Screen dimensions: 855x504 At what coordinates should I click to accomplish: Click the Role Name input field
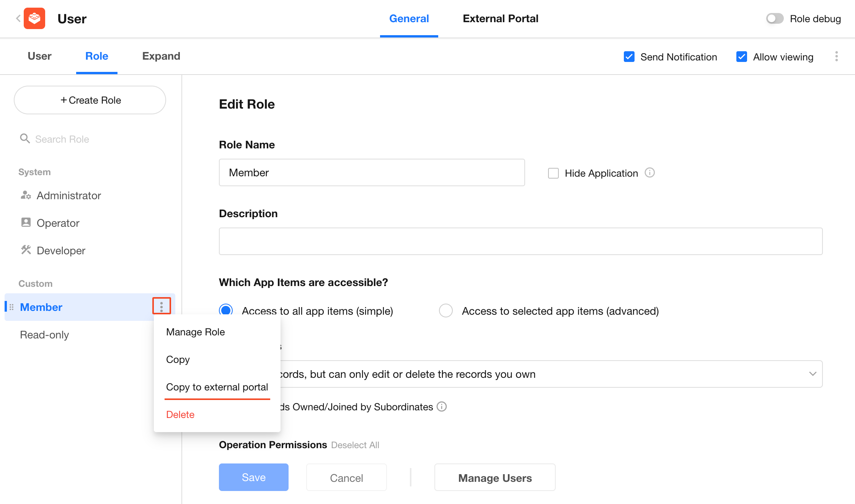coord(372,173)
